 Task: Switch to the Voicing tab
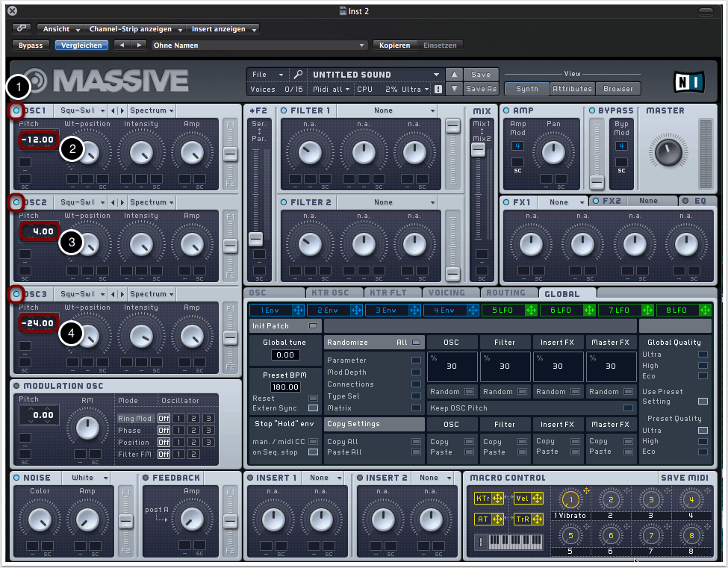point(447,293)
